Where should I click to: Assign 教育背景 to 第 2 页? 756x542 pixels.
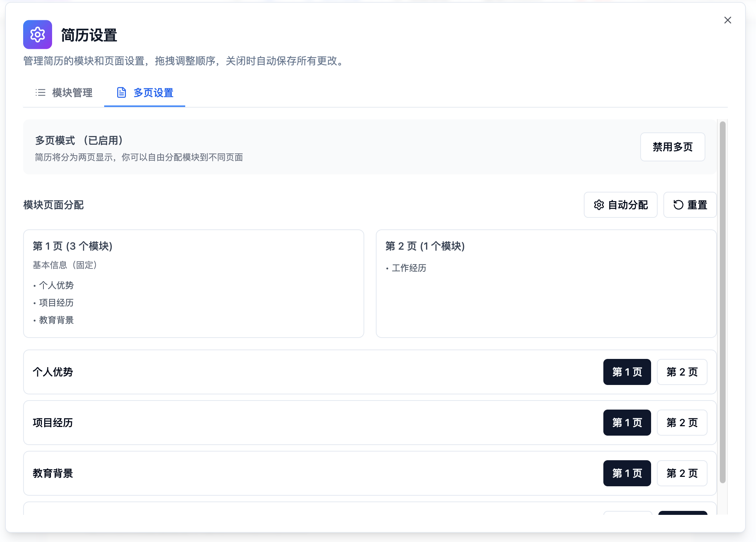pyautogui.click(x=681, y=473)
